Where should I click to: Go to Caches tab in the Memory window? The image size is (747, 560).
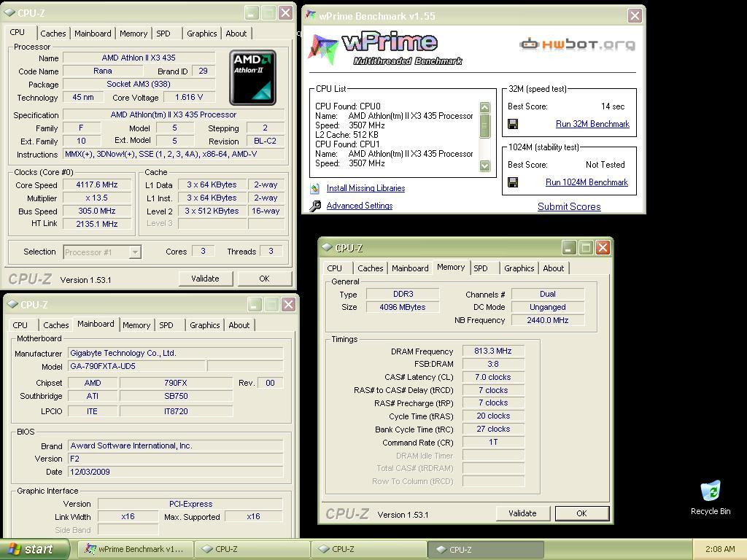[x=370, y=268]
